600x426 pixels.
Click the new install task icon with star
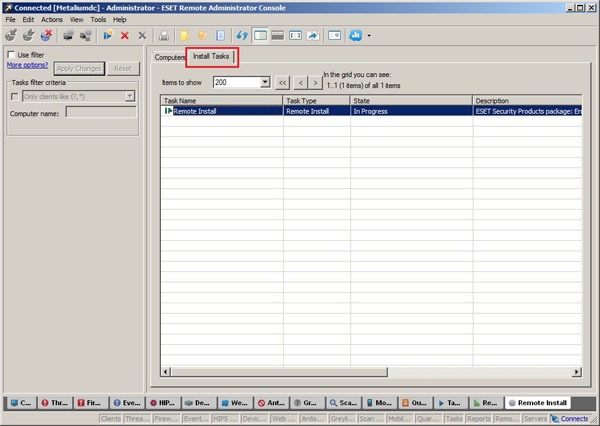pos(108,35)
